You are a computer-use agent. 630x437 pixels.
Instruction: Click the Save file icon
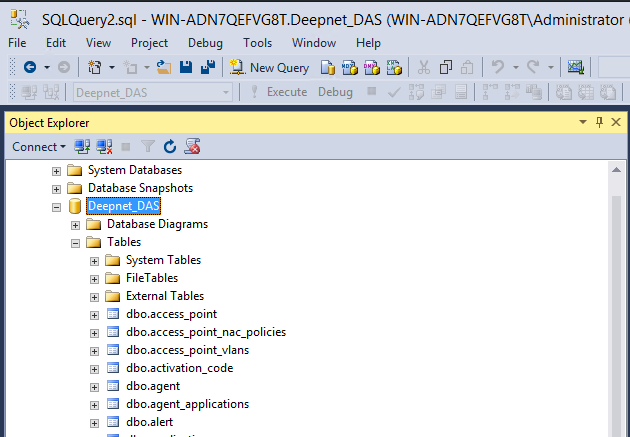tap(186, 67)
